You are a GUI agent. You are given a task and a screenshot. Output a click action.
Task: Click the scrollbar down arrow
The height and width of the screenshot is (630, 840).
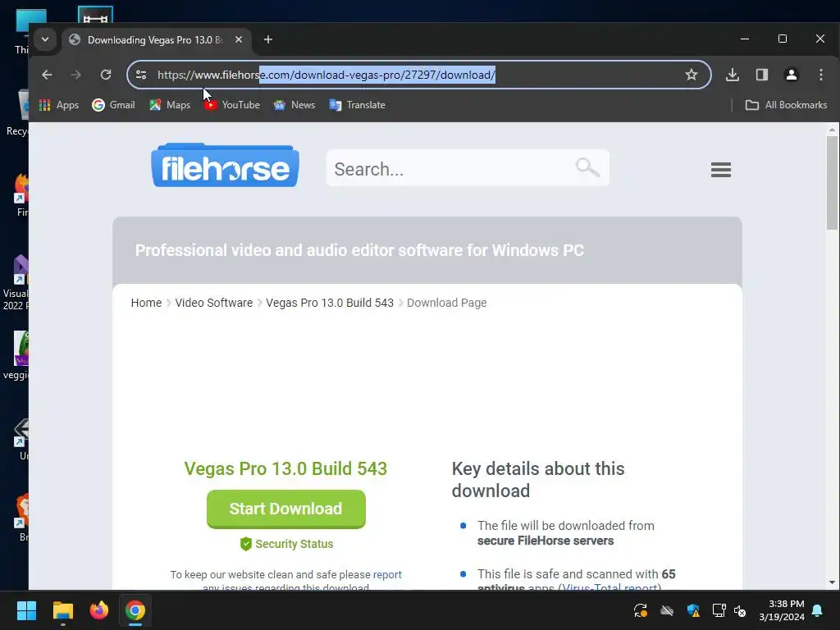click(x=832, y=582)
